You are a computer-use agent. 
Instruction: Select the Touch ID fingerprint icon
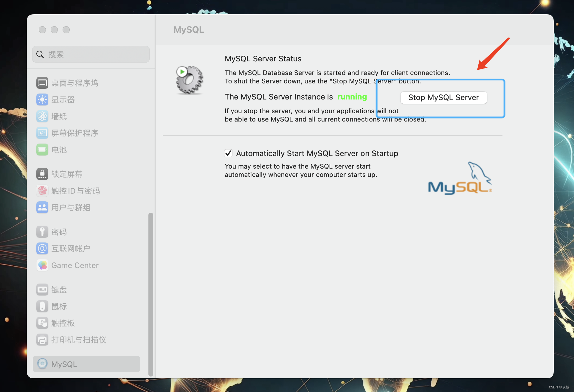click(42, 191)
